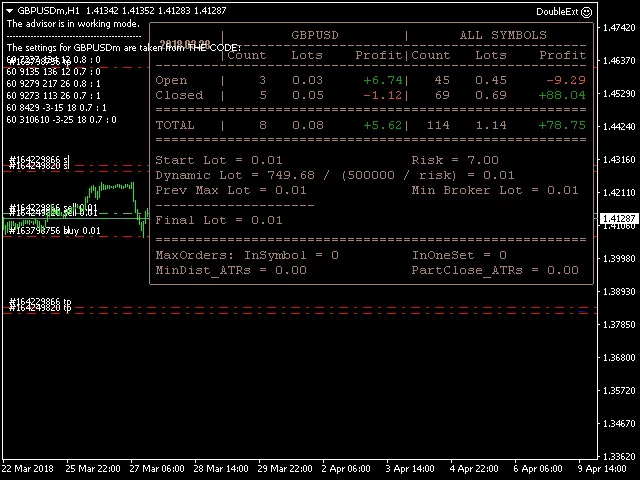Click the DoubleExt smiley face icon
Screen dimensions: 640x480
click(x=586, y=11)
